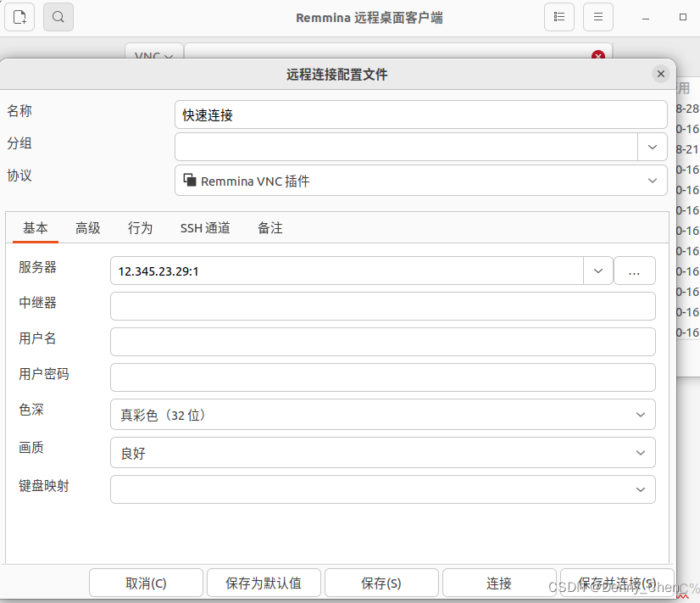Screen dimensions: 700x603
Task: Open the VNC protocol selector
Action: [153, 56]
